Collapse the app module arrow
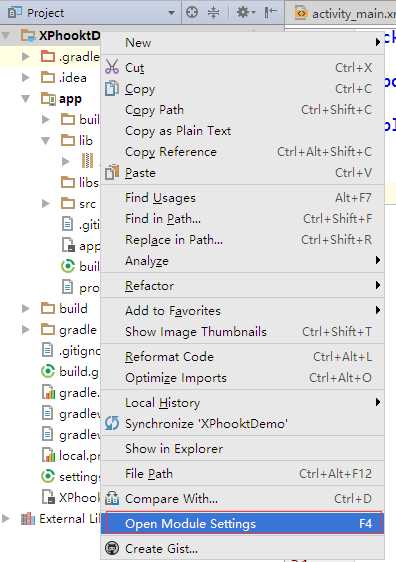 (x=26, y=99)
